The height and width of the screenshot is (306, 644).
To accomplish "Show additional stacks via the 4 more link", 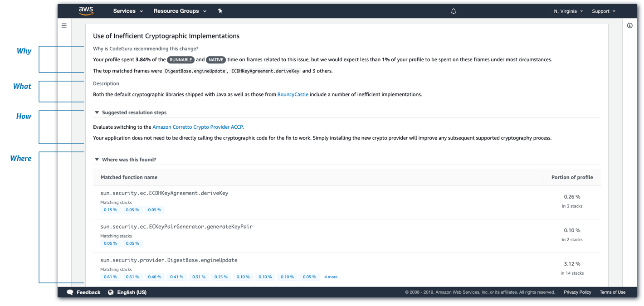I will tap(332, 277).
